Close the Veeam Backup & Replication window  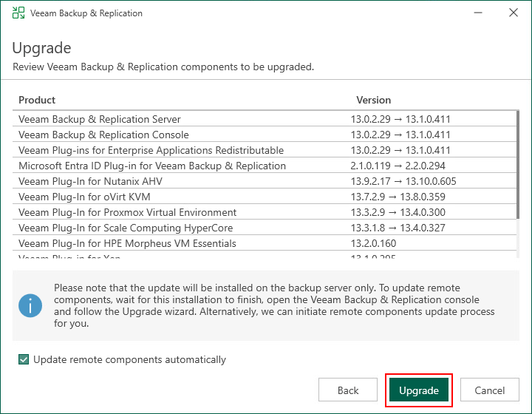tap(514, 13)
